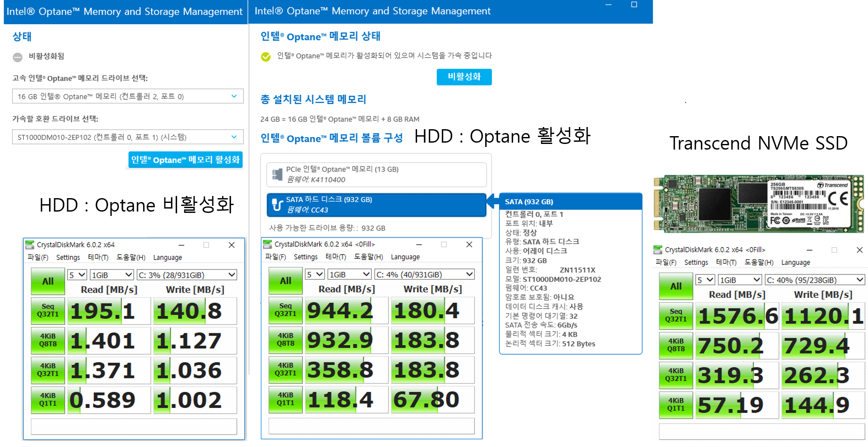Open the Settings menu in the C: 3% CrystalDiskMark
The image size is (868, 447).
pos(68,258)
